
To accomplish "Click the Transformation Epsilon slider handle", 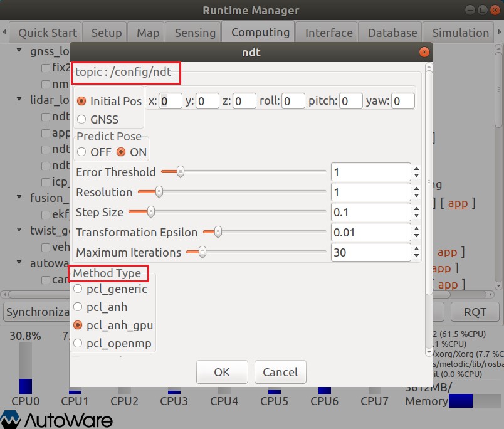I will click(x=218, y=232).
